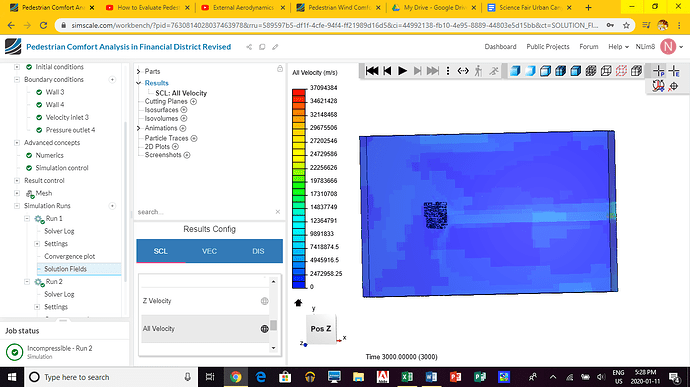
Task: Select the running person speed icon
Action: click(x=494, y=71)
